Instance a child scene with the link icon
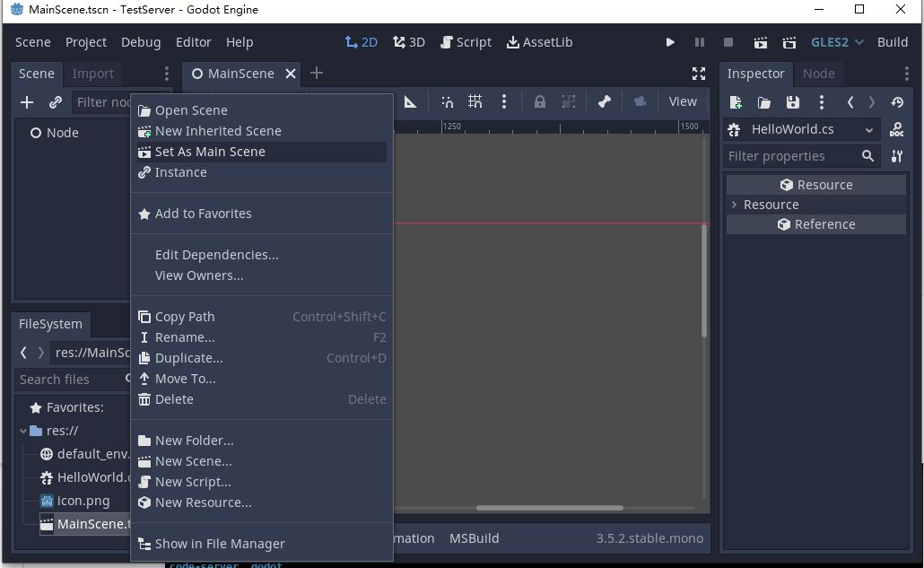 pos(56,102)
